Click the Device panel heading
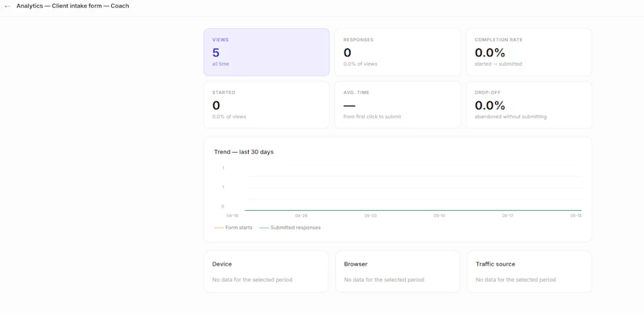Viewport: 644px width, 313px height. click(x=222, y=264)
